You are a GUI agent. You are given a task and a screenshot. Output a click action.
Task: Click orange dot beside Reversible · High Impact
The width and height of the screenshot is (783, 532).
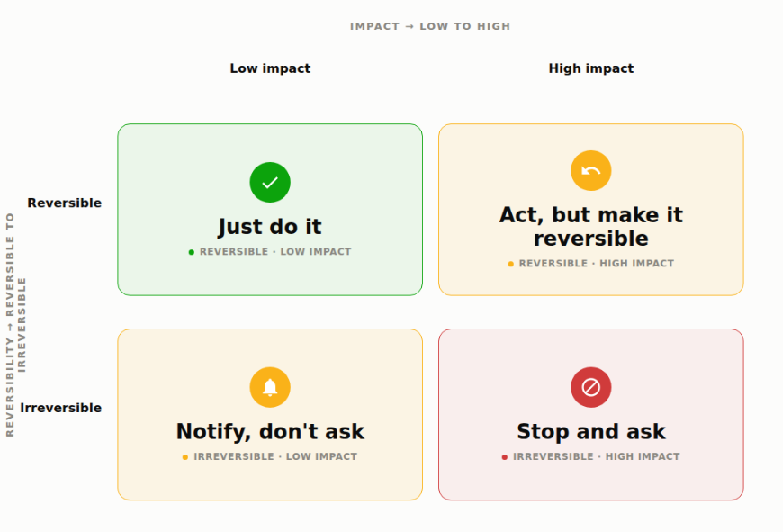tap(511, 264)
